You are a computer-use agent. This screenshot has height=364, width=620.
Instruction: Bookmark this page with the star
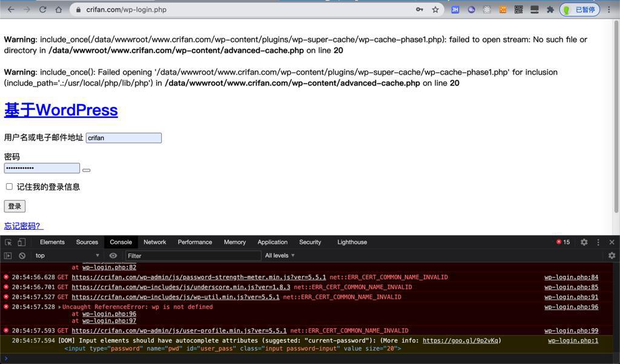pyautogui.click(x=435, y=10)
